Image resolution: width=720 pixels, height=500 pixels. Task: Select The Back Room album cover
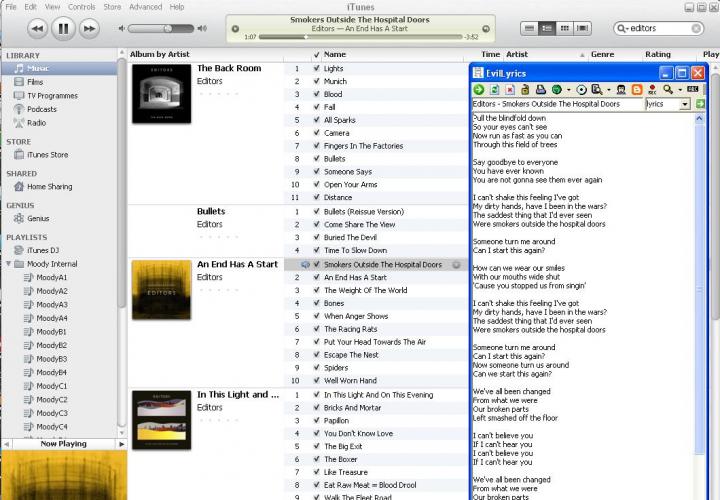pos(162,94)
